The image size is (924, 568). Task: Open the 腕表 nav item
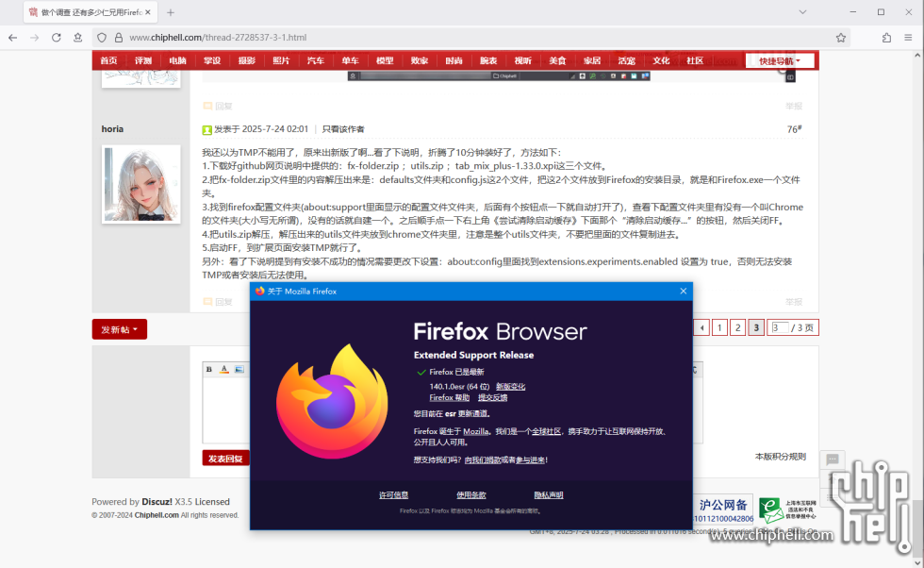pyautogui.click(x=488, y=60)
